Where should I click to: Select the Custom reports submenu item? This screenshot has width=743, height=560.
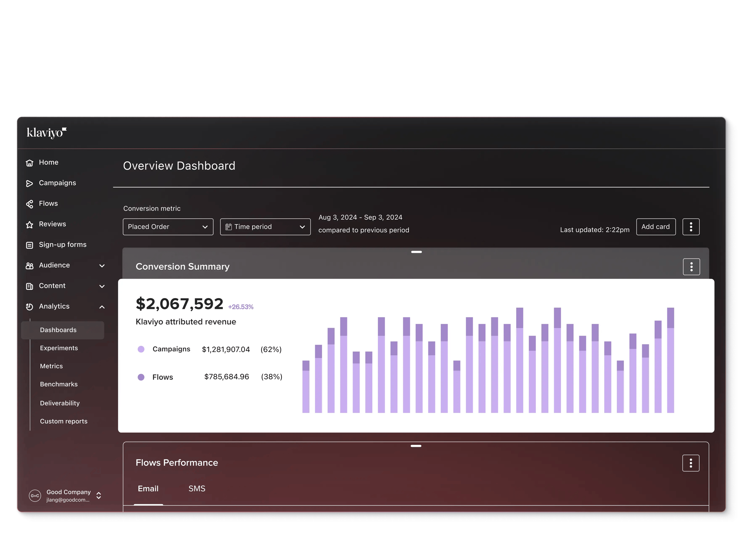coord(64,421)
